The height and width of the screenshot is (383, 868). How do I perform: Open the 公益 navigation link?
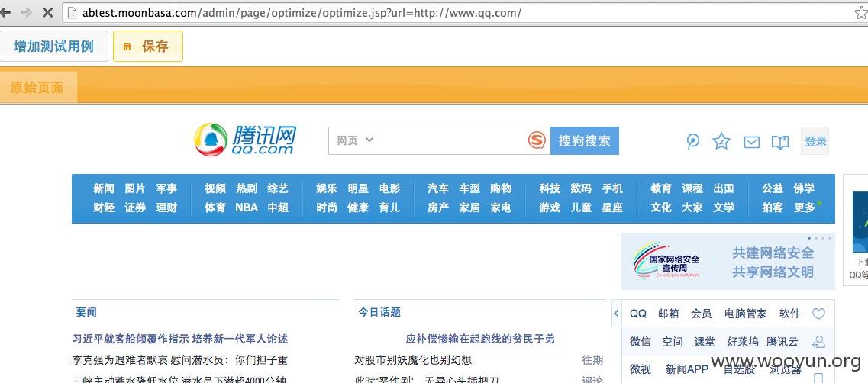pos(773,188)
